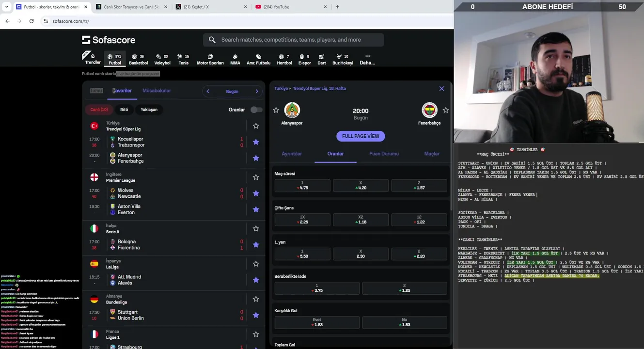Open the Ayrıntılar tab

pos(292,154)
